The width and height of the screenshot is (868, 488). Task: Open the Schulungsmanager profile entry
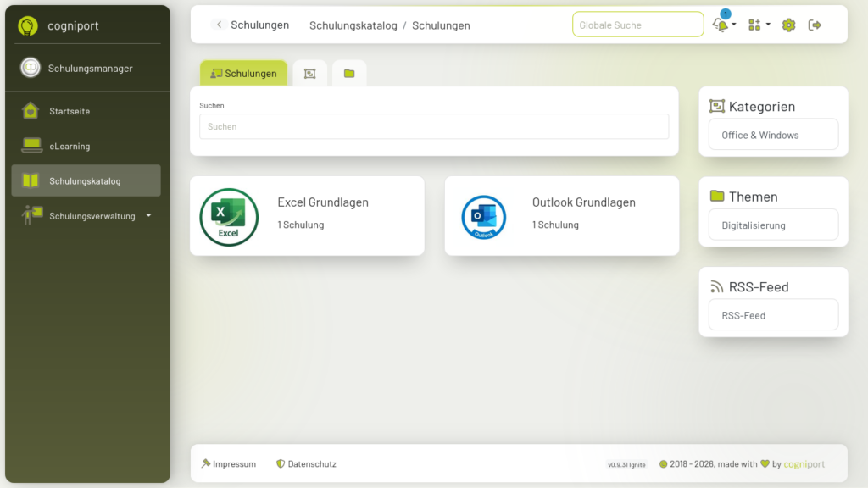(x=86, y=68)
